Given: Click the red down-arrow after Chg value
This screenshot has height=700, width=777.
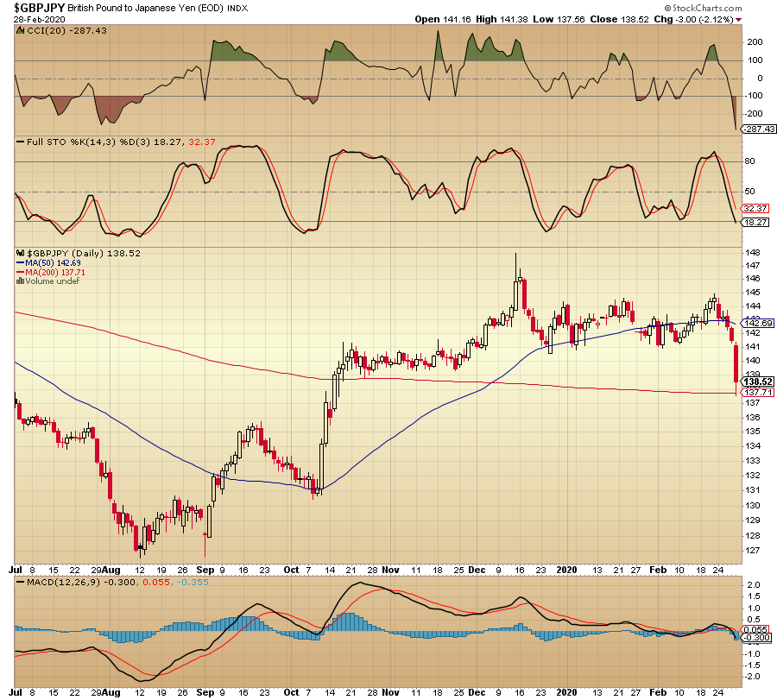Looking at the screenshot, I should click(738, 20).
